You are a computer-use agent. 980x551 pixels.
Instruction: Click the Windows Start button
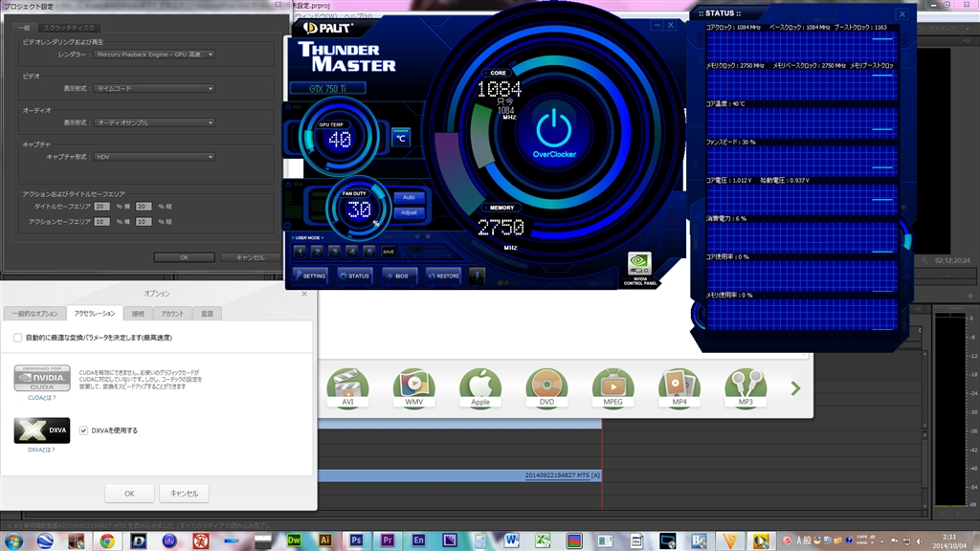point(13,541)
